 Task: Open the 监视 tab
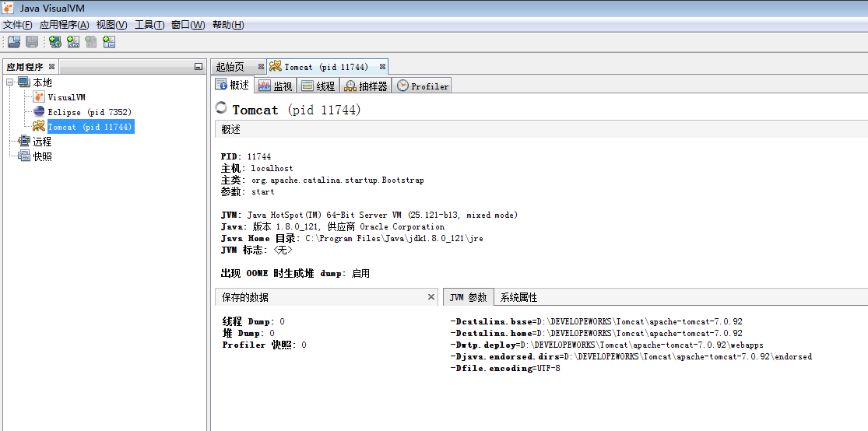(276, 86)
